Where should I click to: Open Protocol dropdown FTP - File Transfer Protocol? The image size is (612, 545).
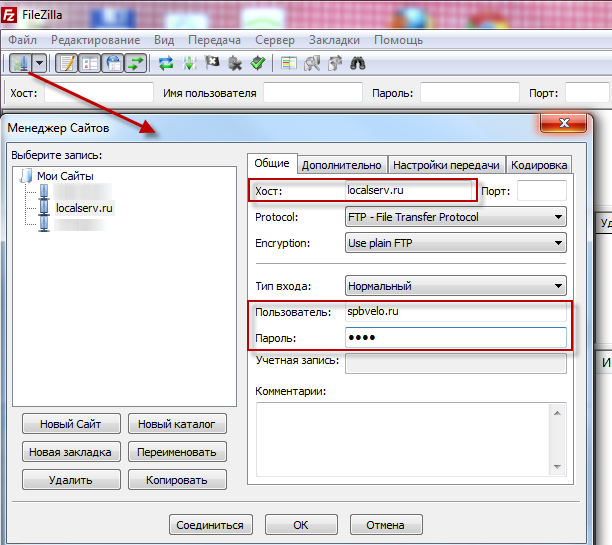point(455,217)
